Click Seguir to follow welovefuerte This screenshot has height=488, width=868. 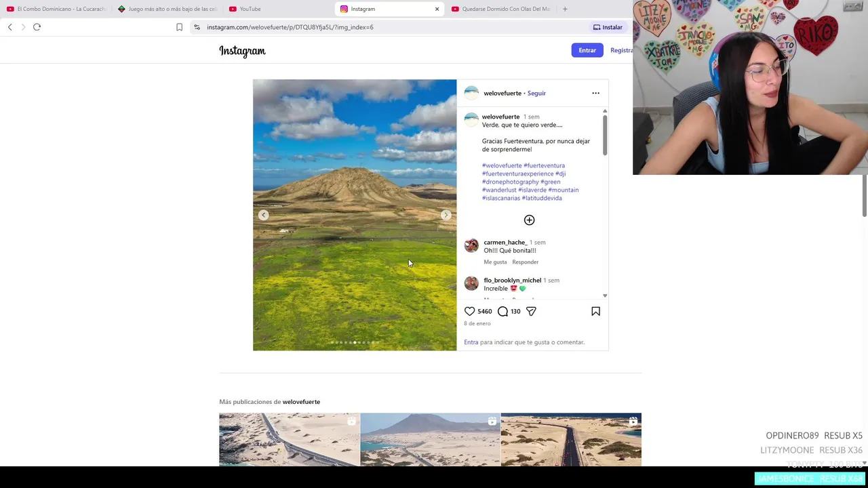tap(536, 93)
